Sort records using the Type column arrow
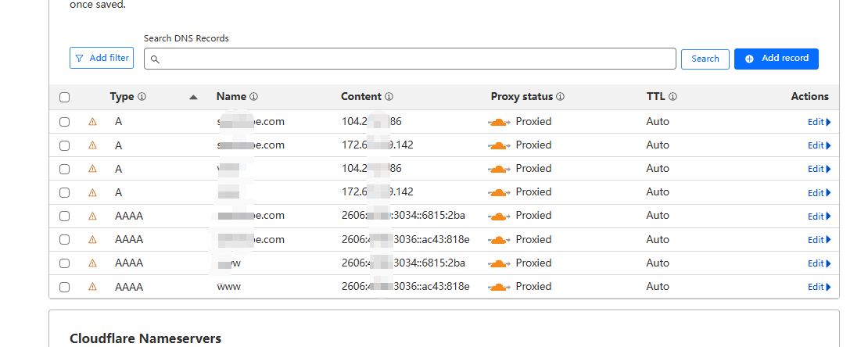 193,98
